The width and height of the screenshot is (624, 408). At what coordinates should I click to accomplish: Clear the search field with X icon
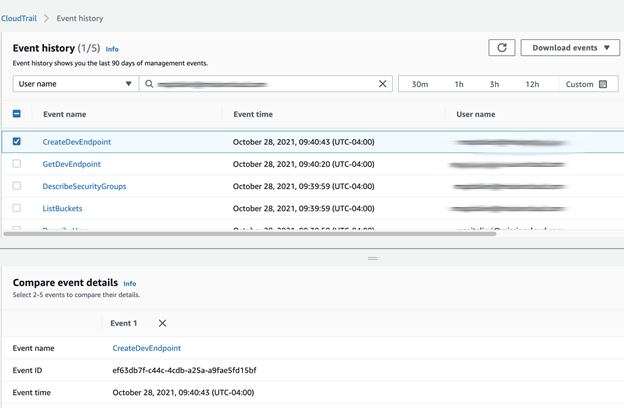coord(382,85)
